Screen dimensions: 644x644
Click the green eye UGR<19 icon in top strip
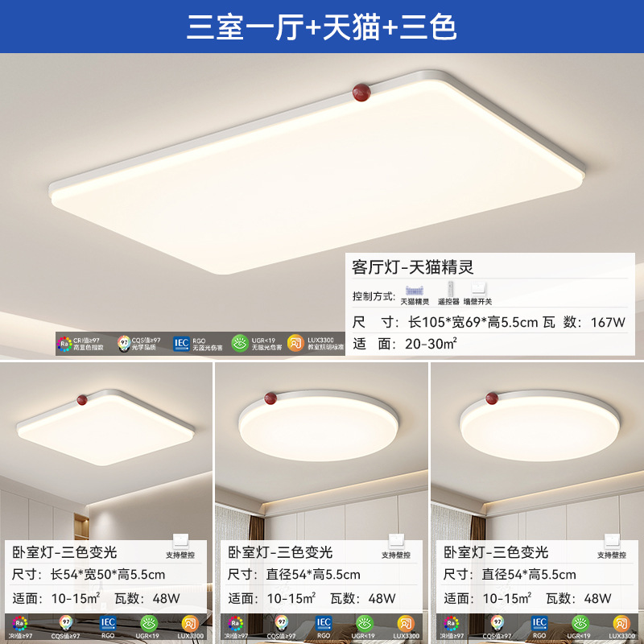coord(240,344)
